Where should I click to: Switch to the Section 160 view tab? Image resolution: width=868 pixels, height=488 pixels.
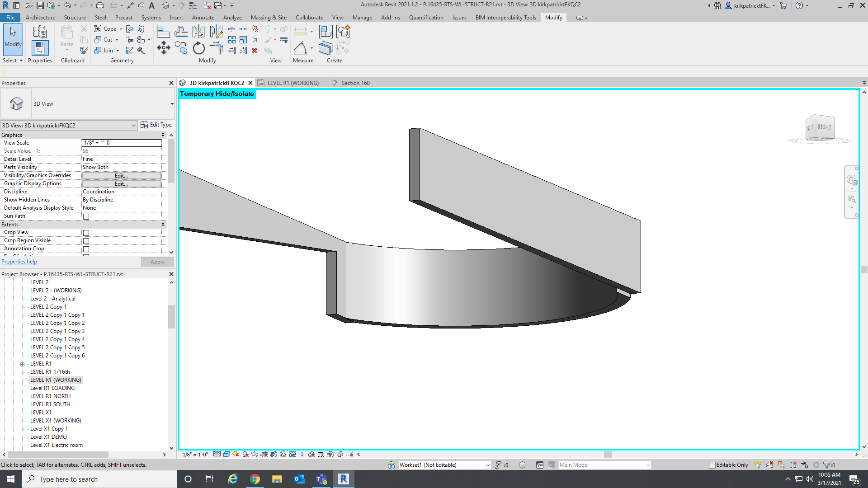(355, 83)
